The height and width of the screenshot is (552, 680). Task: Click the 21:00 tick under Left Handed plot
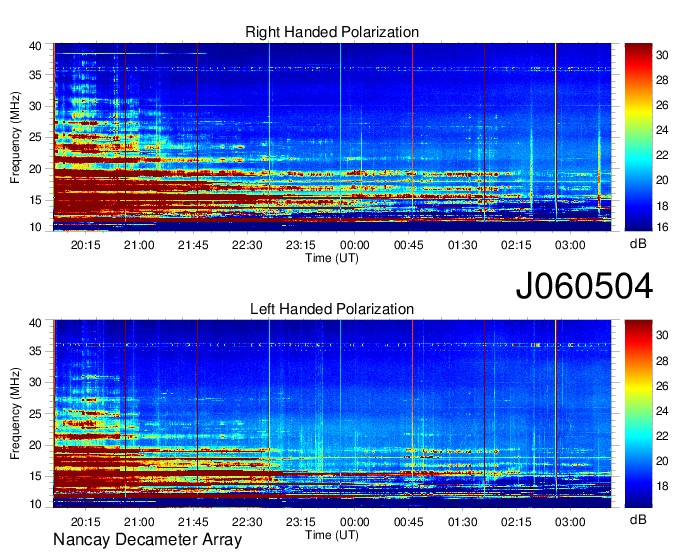139,522
